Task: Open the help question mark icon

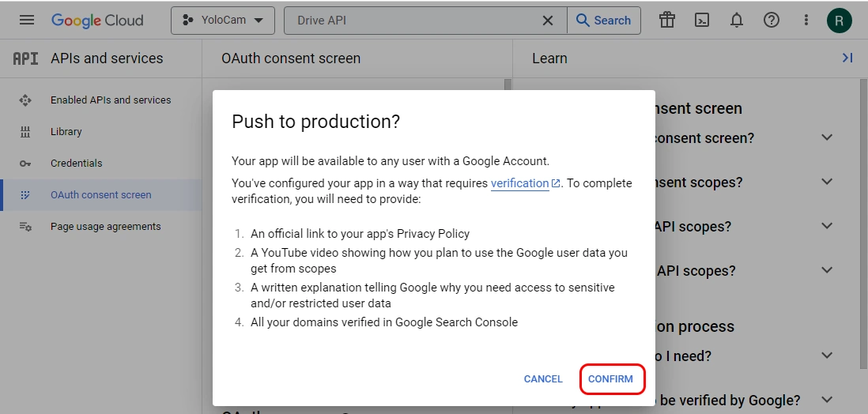Action: tap(771, 21)
